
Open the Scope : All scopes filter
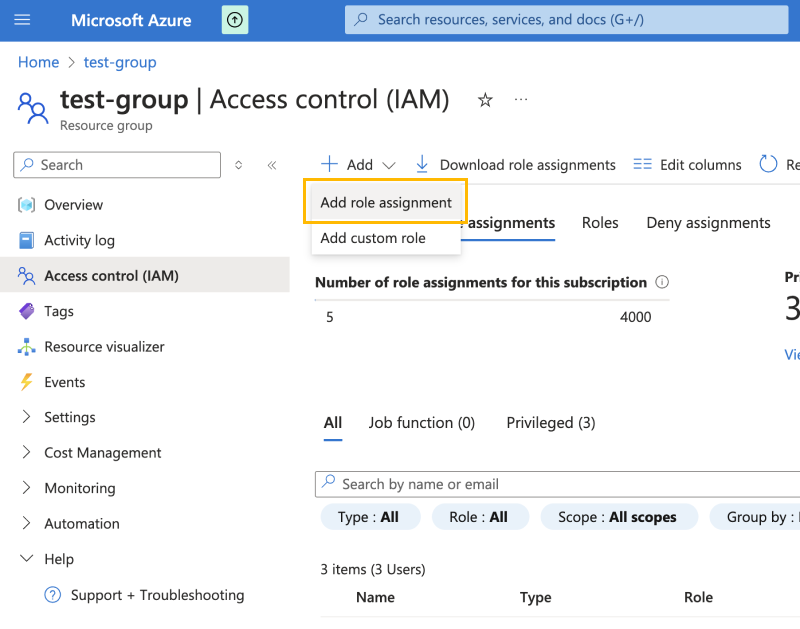(619, 517)
